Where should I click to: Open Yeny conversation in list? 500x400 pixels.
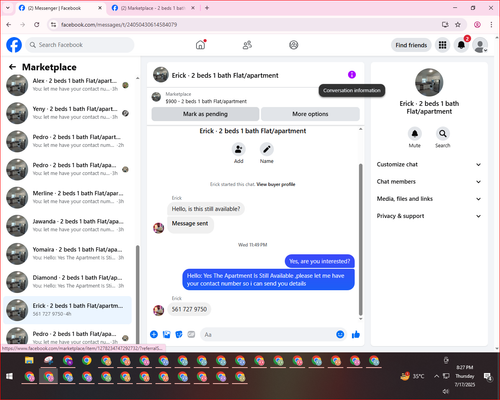point(68,113)
